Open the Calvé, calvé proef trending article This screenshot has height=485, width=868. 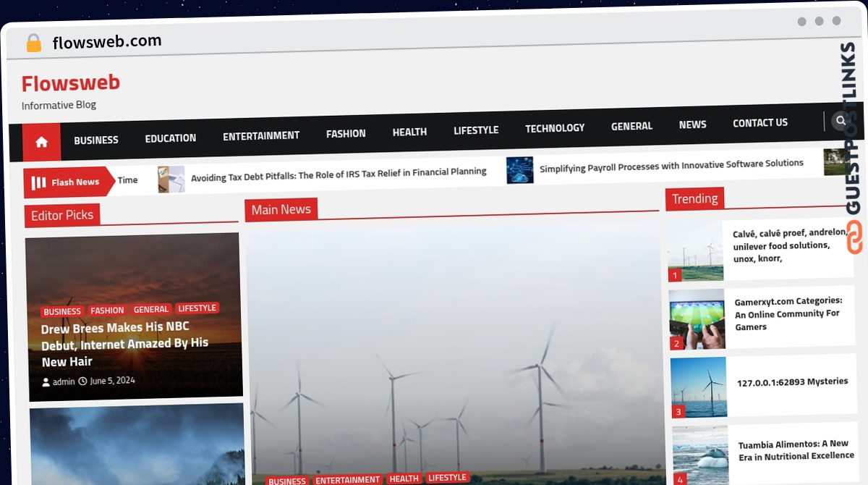[790, 245]
